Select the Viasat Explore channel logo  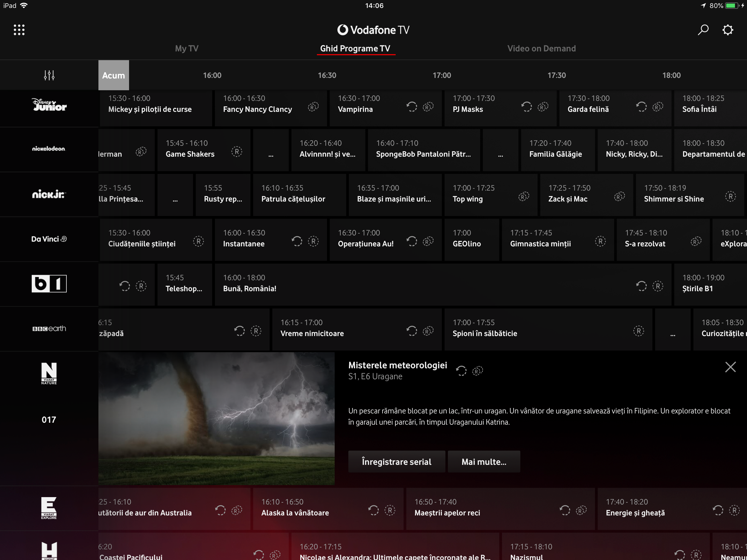[x=49, y=508]
